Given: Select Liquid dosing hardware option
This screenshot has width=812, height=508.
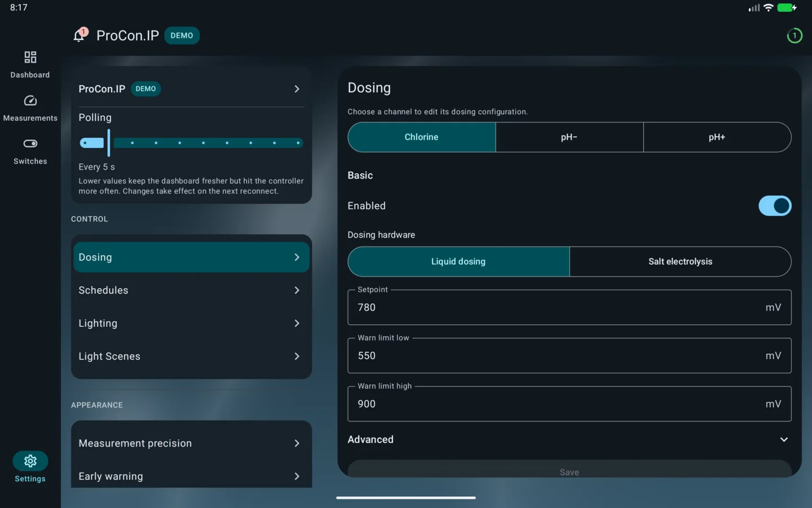Looking at the screenshot, I should tap(458, 261).
